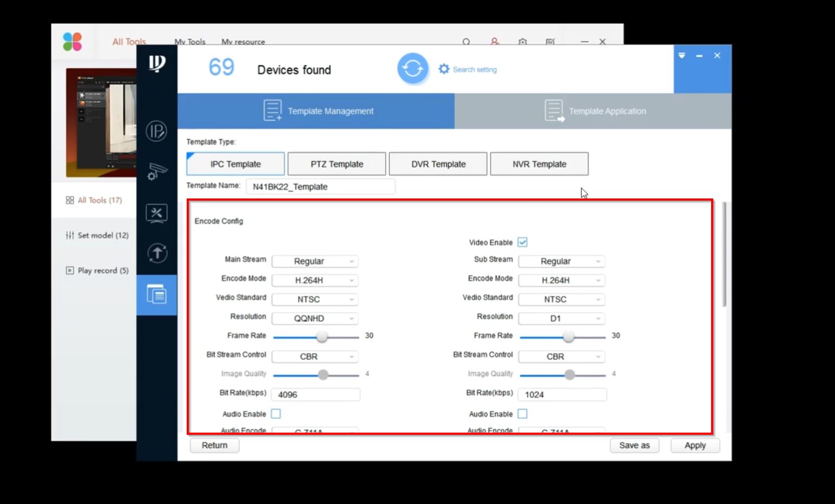Screen dimensions: 835x504
Task: Click the main stream Bit Rate field showing 4096
Action: pyautogui.click(x=315, y=394)
